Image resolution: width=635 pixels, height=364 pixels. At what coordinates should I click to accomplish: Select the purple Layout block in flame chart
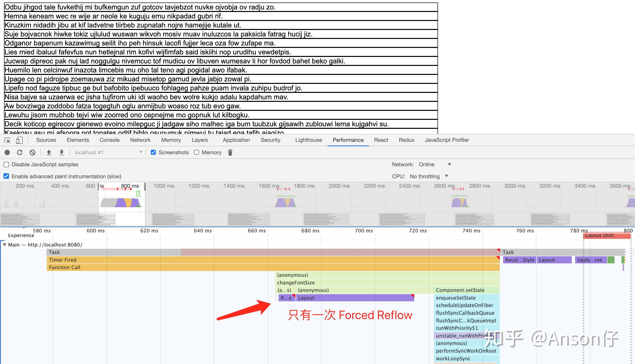pyautogui.click(x=350, y=298)
